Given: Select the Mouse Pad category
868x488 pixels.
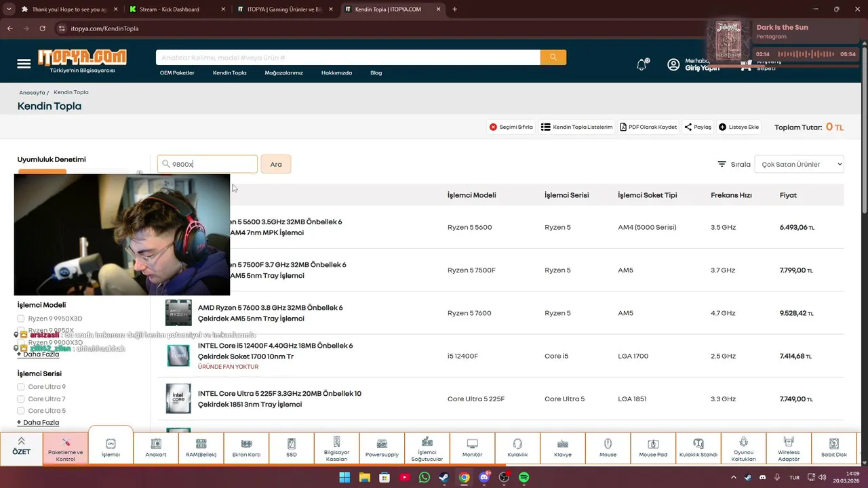Looking at the screenshot, I should coord(653,449).
